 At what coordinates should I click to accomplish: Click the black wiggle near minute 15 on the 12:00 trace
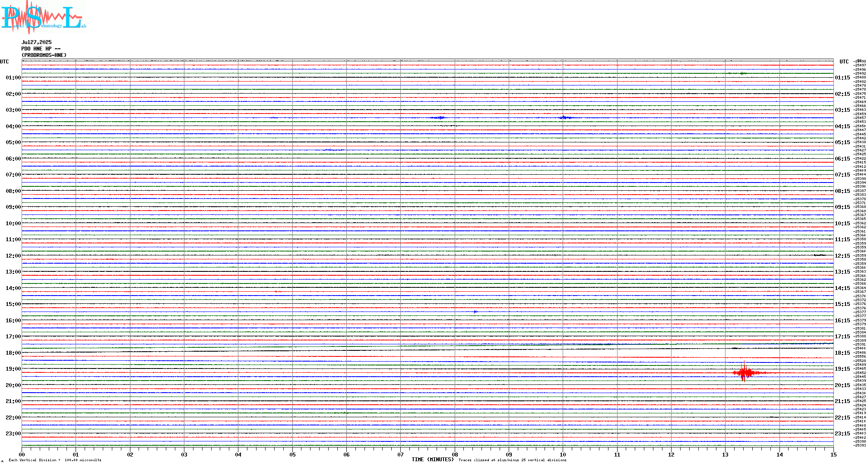click(820, 255)
